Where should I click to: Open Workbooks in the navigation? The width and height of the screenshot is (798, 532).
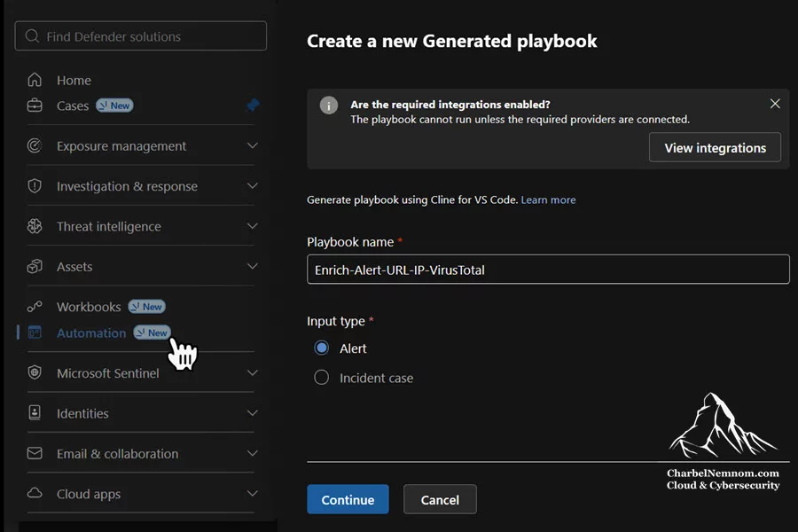pos(89,307)
